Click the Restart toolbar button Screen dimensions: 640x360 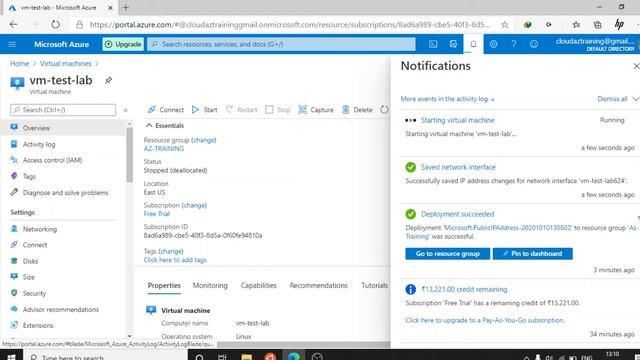[x=242, y=110]
